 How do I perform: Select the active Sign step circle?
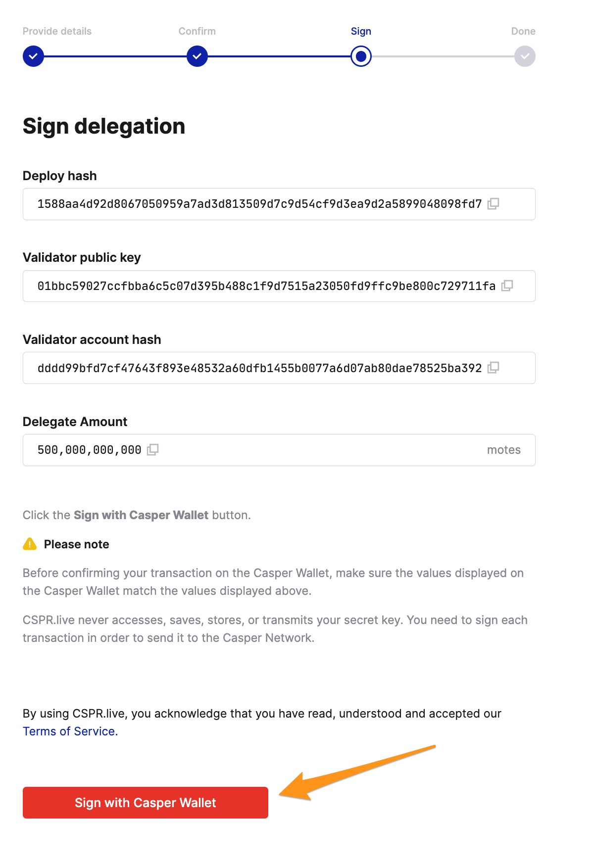361,56
